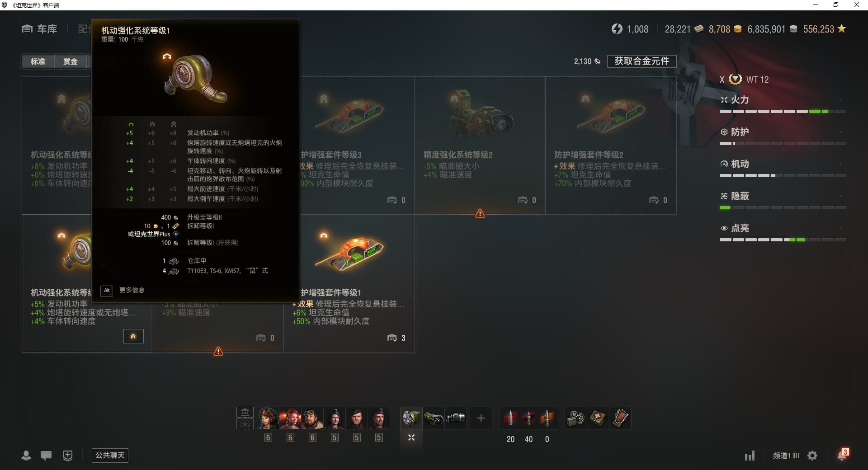
Task: Select the first shell ammo slot
Action: [510, 418]
